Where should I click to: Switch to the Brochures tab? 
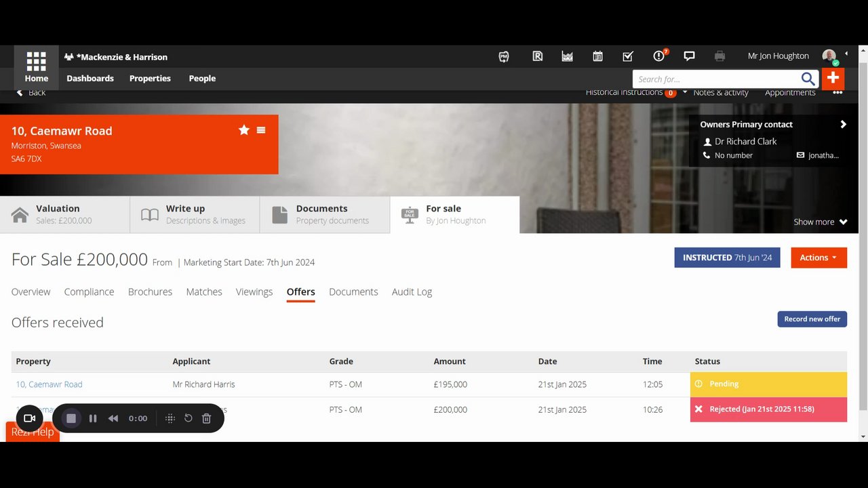click(x=150, y=292)
